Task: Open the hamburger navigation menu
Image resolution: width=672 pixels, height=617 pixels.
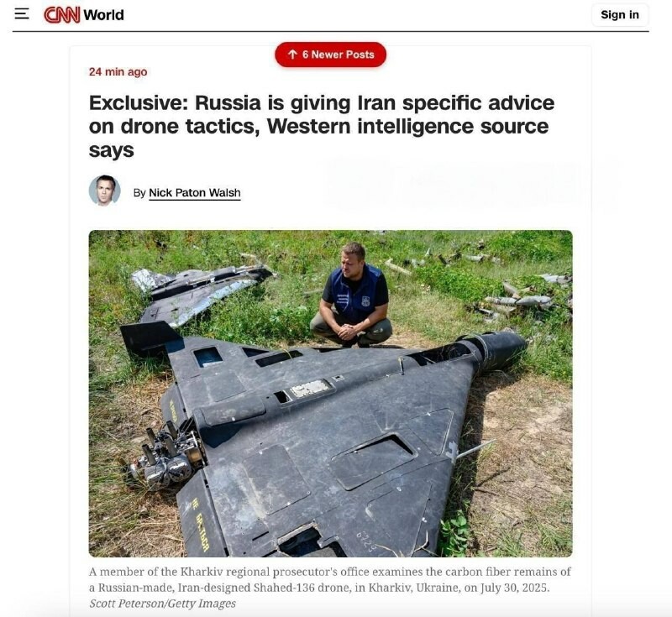Action: pyautogui.click(x=22, y=14)
